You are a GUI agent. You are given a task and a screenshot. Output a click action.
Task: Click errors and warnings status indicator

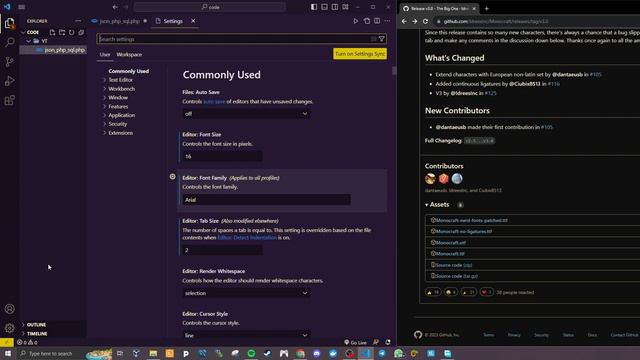pos(27,342)
